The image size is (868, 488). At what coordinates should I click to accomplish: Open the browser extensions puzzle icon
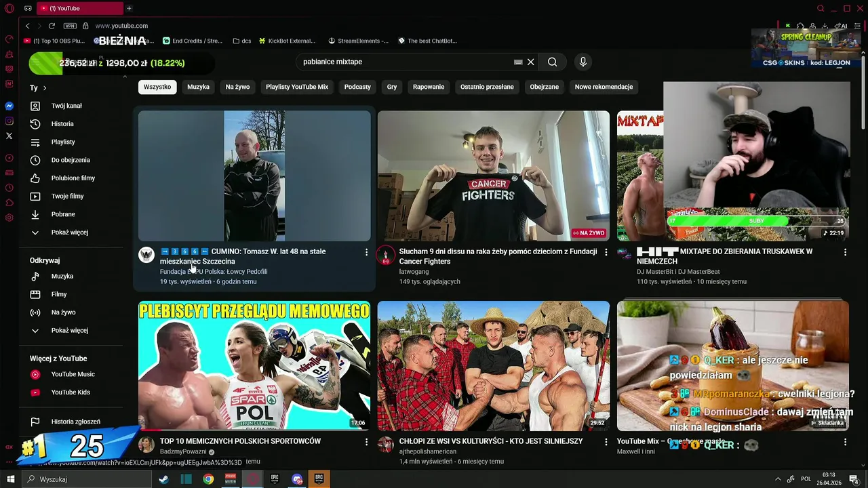(800, 26)
